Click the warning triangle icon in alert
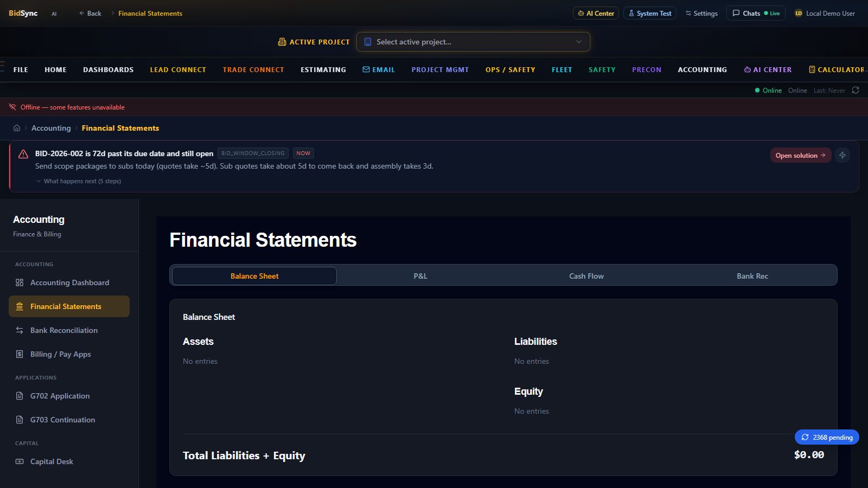Viewport: 868px width, 488px height. coord(23,154)
